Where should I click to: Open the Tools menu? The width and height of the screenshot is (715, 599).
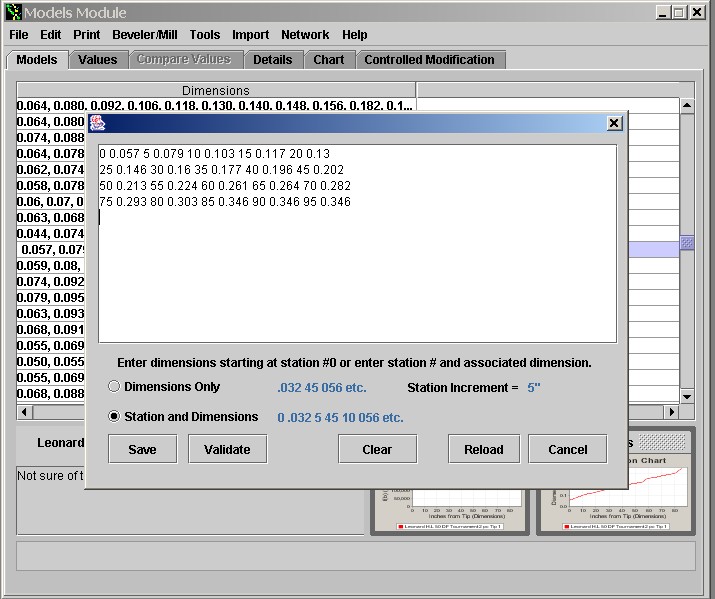pyautogui.click(x=205, y=35)
